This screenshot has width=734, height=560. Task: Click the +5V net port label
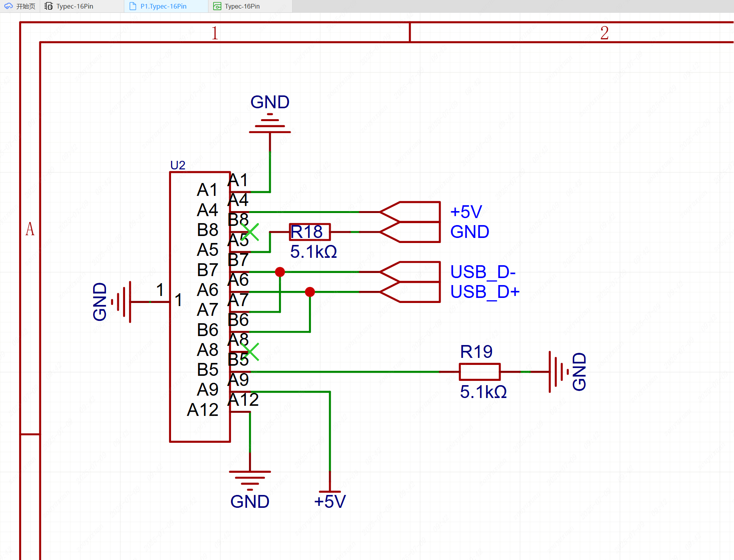tap(410, 212)
